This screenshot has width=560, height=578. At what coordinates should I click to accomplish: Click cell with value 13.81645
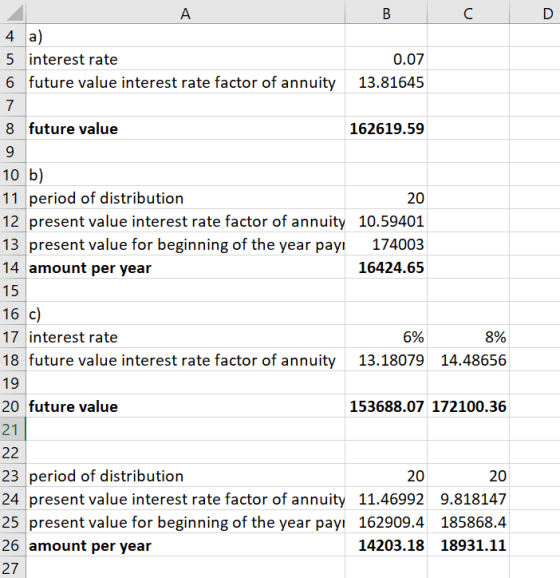(x=386, y=82)
